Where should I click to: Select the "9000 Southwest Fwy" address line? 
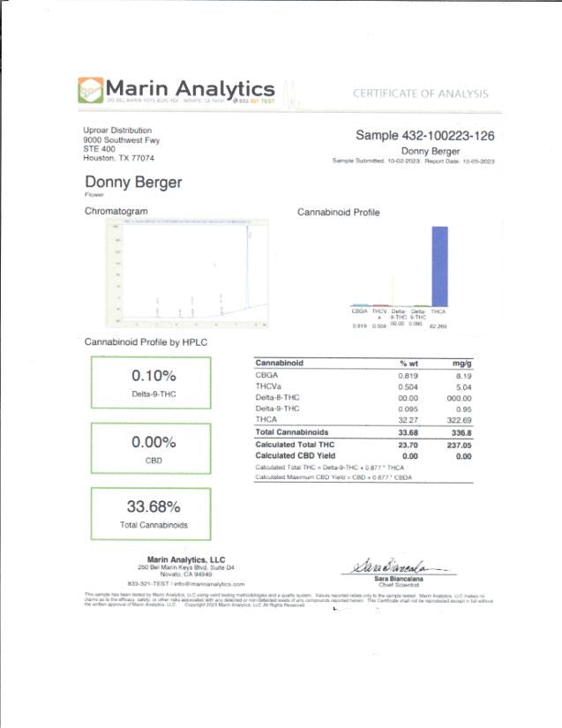coord(122,139)
